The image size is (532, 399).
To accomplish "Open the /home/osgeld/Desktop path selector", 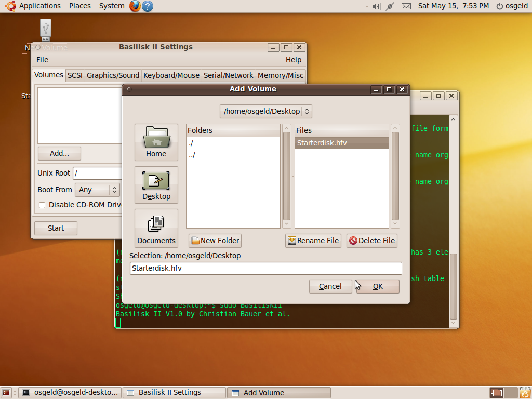I will point(265,111).
